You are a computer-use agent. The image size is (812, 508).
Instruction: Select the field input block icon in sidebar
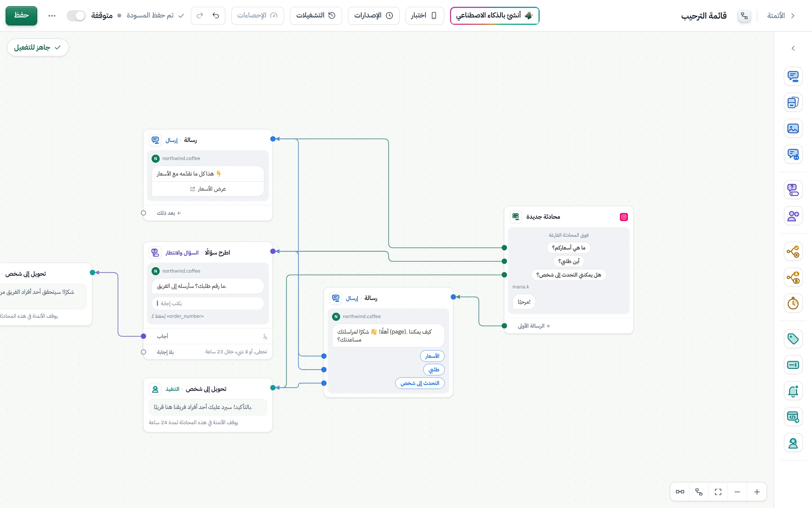click(x=793, y=365)
